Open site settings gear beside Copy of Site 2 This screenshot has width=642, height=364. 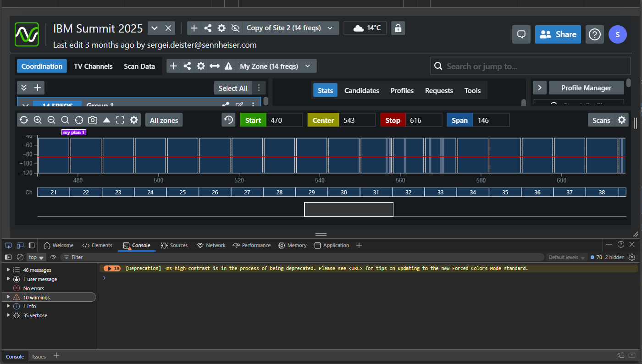tap(221, 28)
